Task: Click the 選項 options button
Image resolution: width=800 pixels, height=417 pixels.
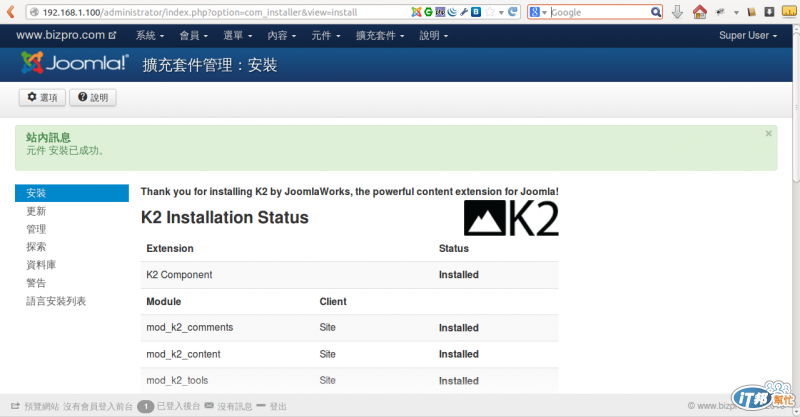Action: click(42, 97)
